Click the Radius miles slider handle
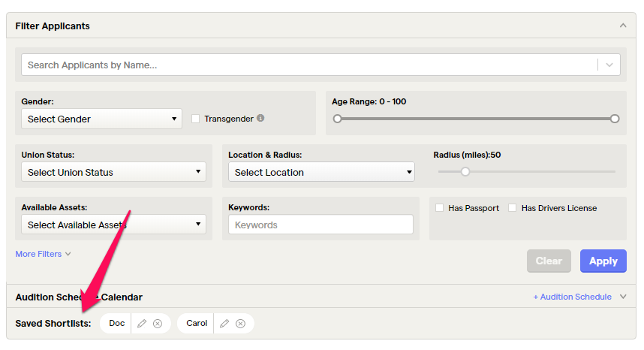Viewport: 644px width, 350px height. (465, 171)
